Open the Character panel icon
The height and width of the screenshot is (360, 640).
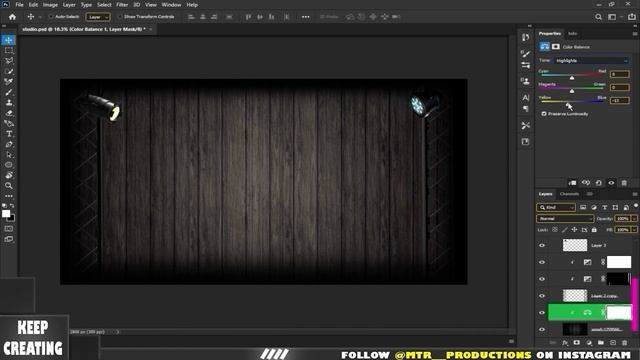pos(525,98)
